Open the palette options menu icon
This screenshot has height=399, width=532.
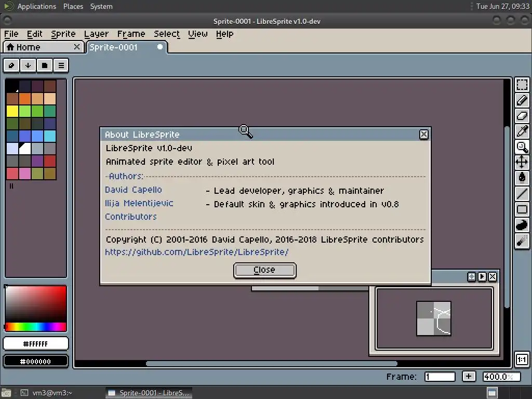click(61, 65)
